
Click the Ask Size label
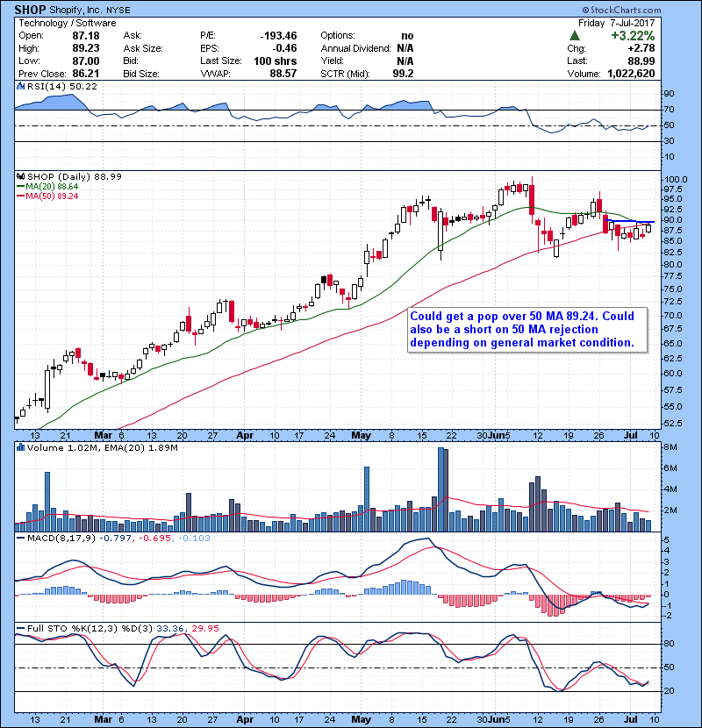(143, 48)
